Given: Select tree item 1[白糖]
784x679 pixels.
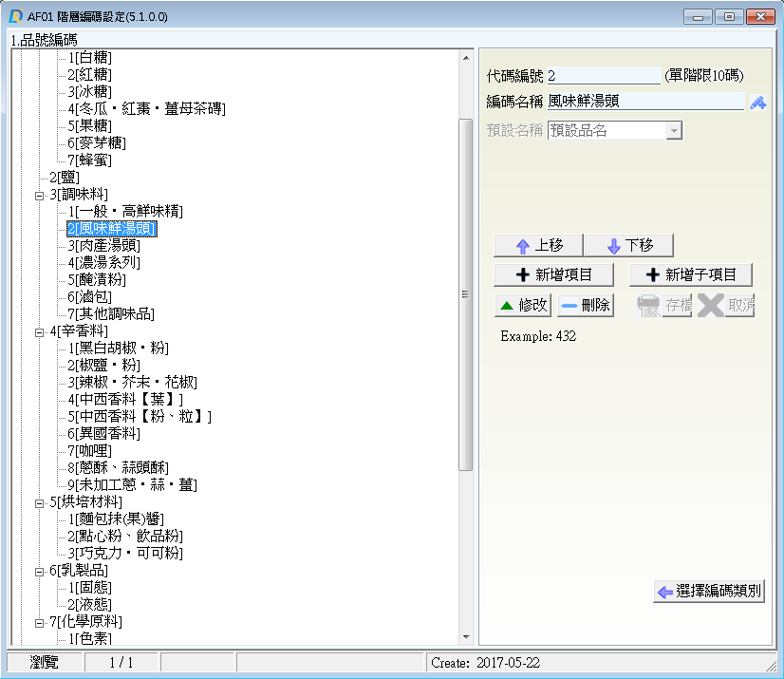Looking at the screenshot, I should (x=90, y=58).
